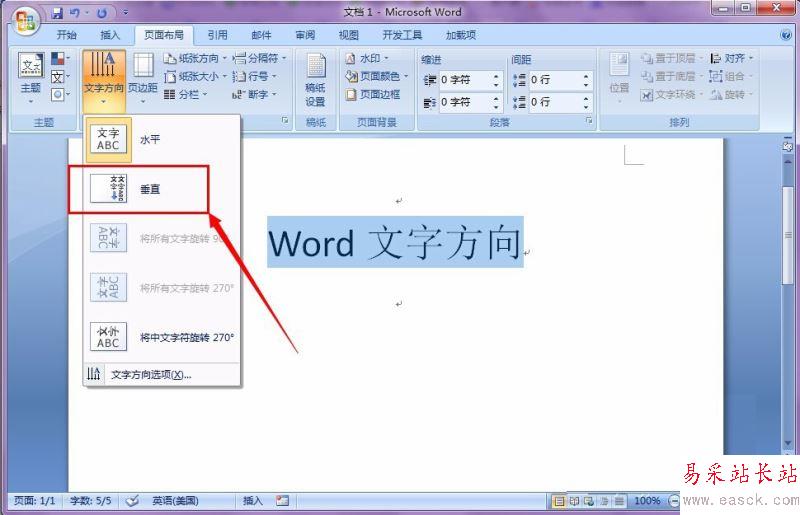Open the Themes gallery button
The image size is (800, 515).
[x=31, y=78]
